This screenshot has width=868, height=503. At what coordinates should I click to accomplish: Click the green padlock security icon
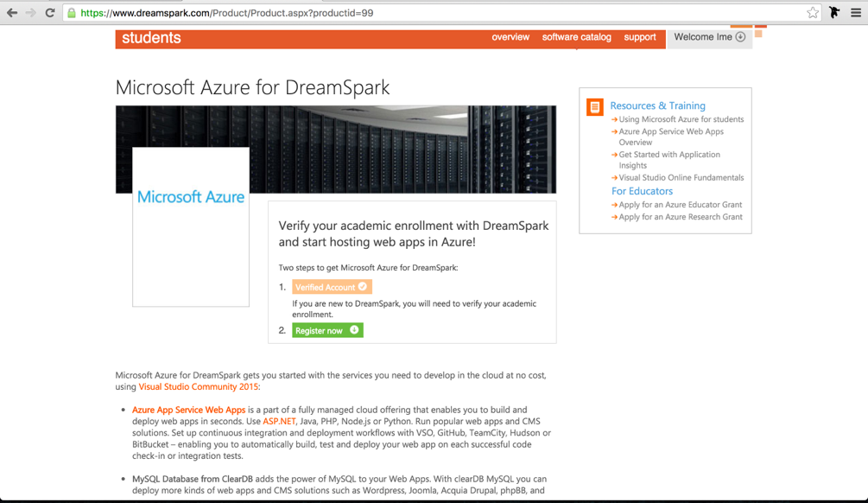coord(72,13)
